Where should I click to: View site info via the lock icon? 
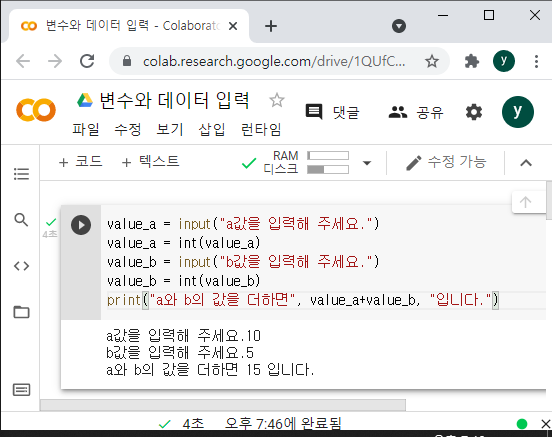point(127,61)
